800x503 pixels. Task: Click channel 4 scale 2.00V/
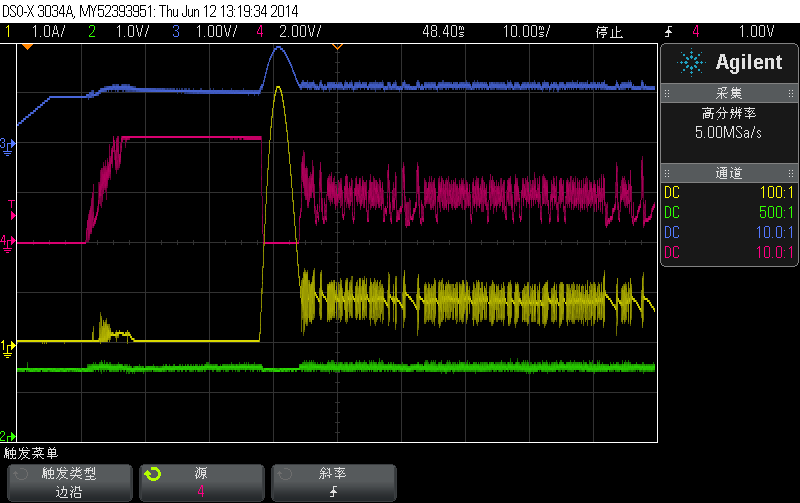point(301,32)
